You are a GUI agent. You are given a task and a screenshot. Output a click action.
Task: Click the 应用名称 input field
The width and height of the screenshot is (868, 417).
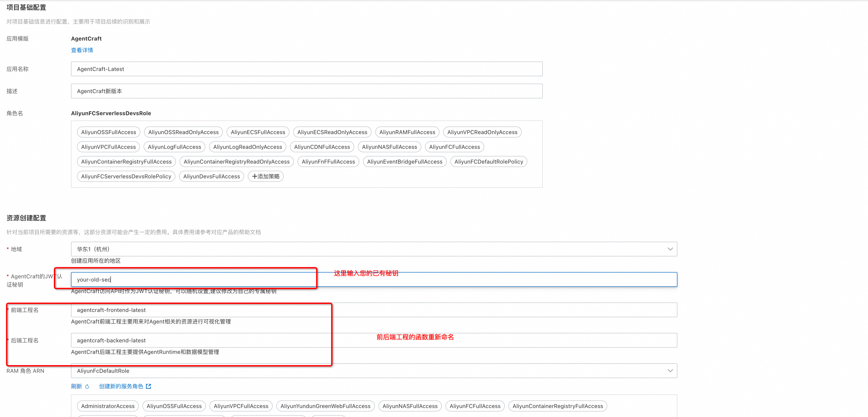pyautogui.click(x=307, y=69)
